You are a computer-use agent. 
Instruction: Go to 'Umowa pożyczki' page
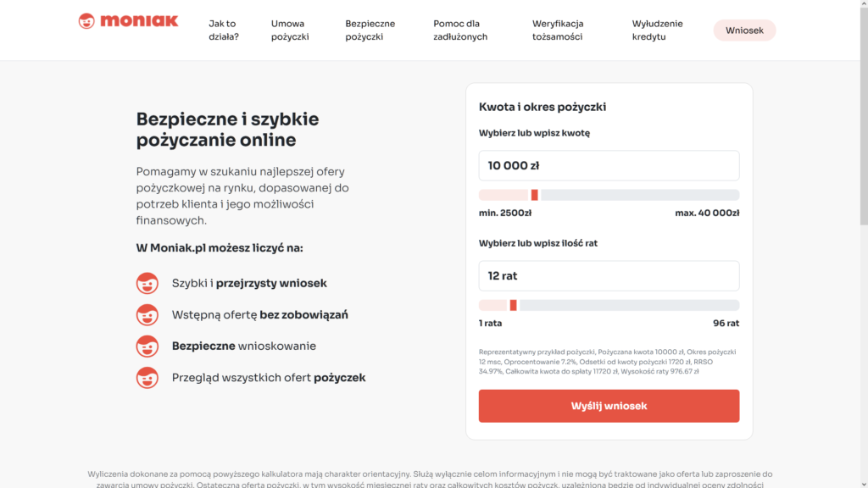pos(290,30)
